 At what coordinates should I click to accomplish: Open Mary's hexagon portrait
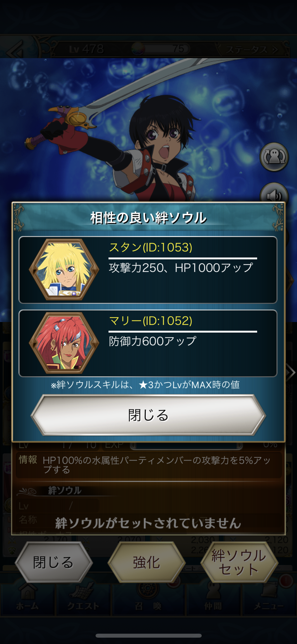tap(64, 343)
